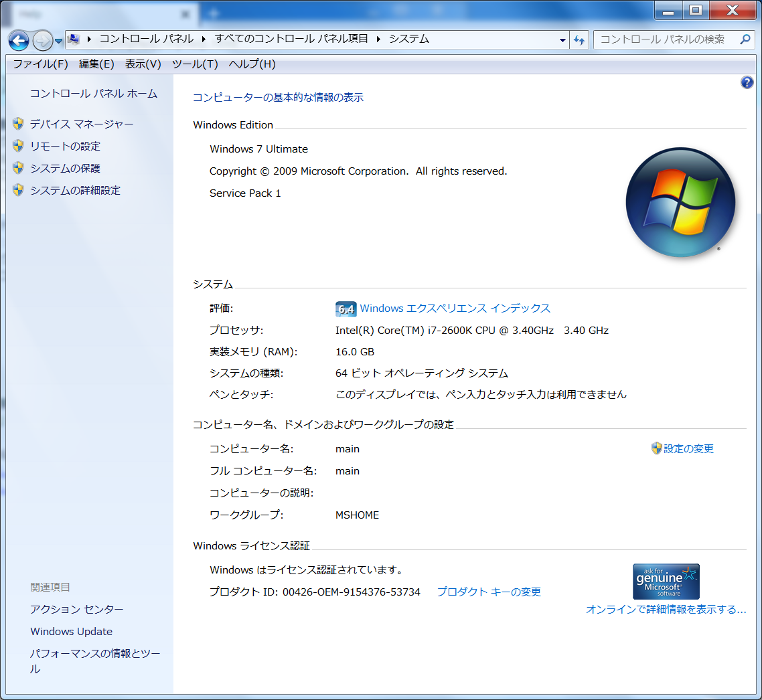Click the 16.0 GB RAM value

(355, 352)
